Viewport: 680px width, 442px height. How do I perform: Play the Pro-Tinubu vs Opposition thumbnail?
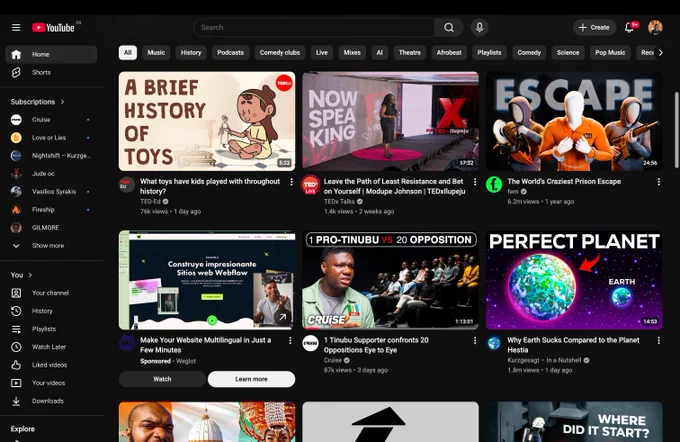(x=390, y=280)
